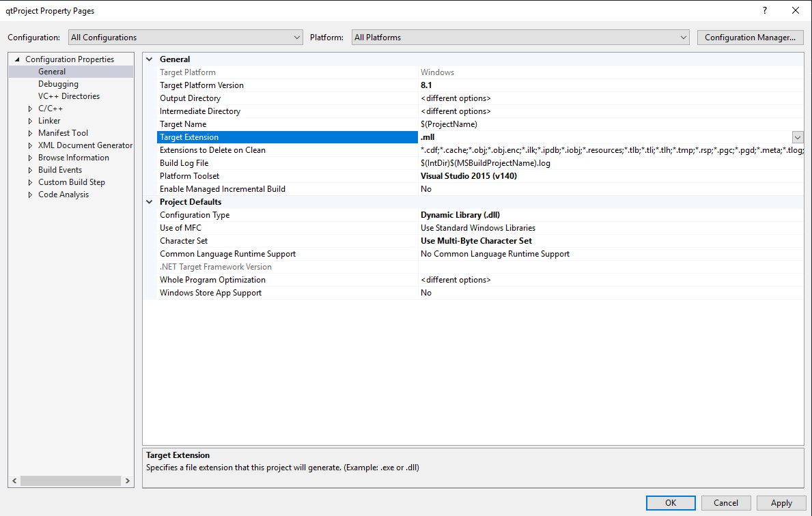Image resolution: width=812 pixels, height=516 pixels.
Task: Click the Target Name value field
Action: pyautogui.click(x=608, y=124)
